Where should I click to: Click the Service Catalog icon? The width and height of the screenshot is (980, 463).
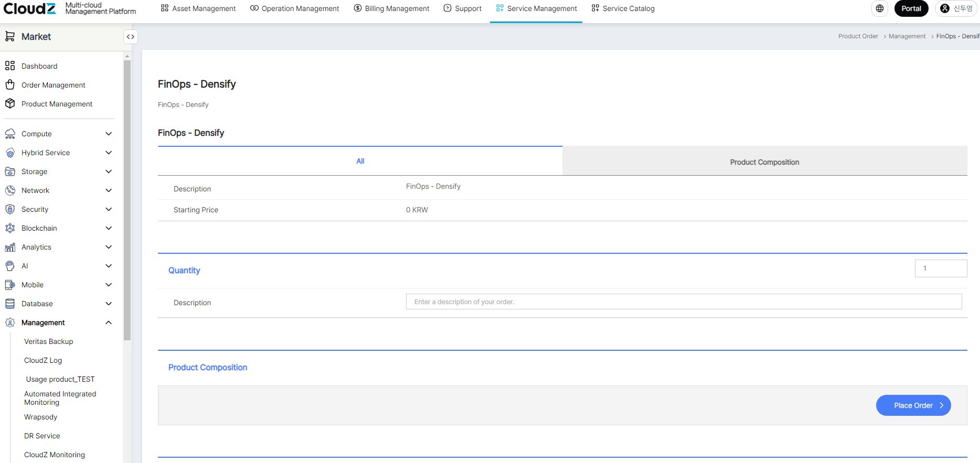[595, 8]
